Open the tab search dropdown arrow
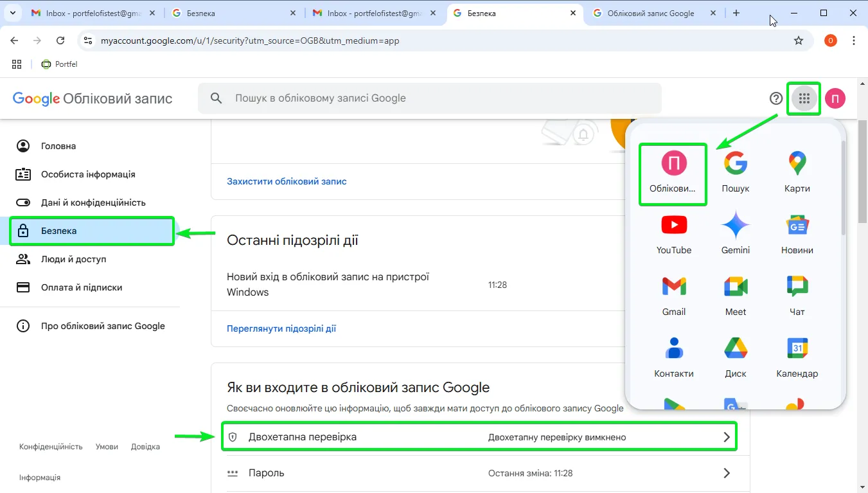This screenshot has height=493, width=868. [12, 13]
